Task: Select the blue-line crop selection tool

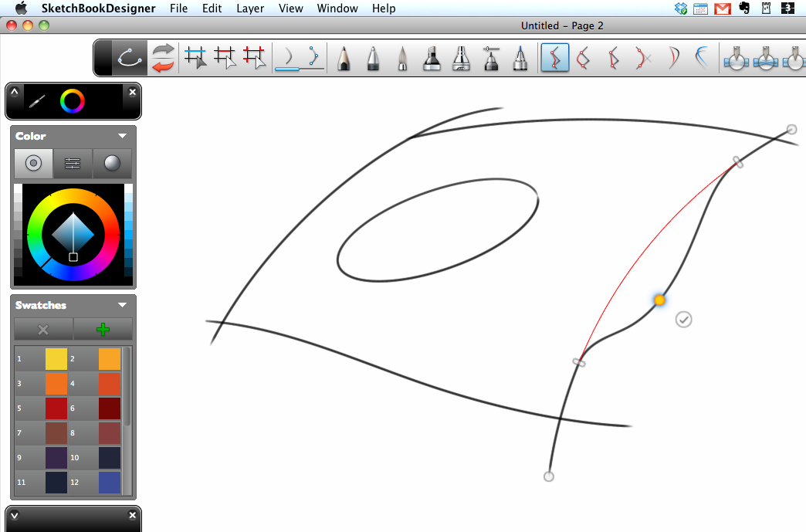Action: pyautogui.click(x=196, y=58)
